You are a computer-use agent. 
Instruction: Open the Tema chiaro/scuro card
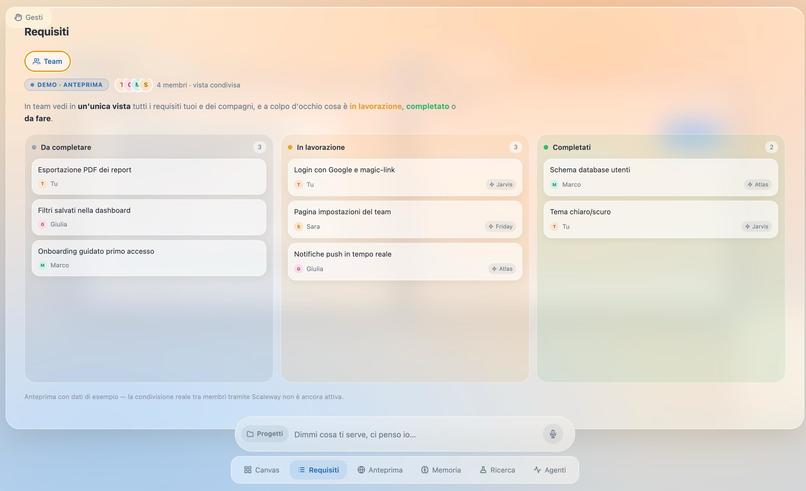click(x=661, y=220)
